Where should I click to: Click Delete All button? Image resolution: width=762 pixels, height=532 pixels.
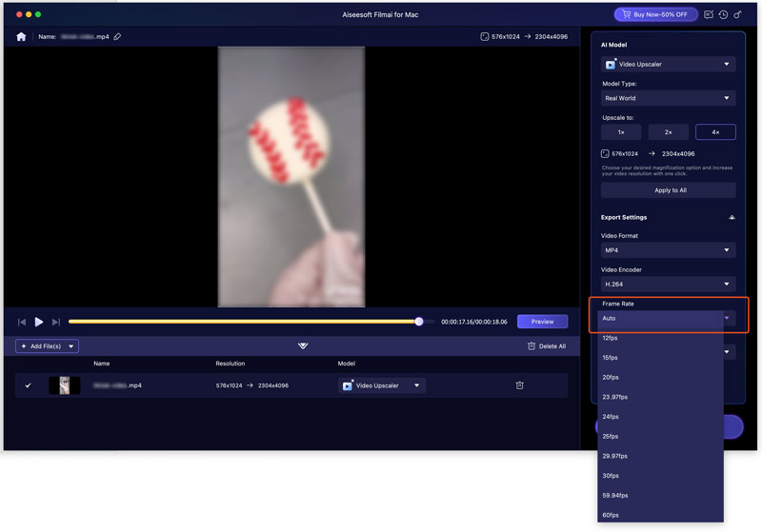(x=547, y=346)
